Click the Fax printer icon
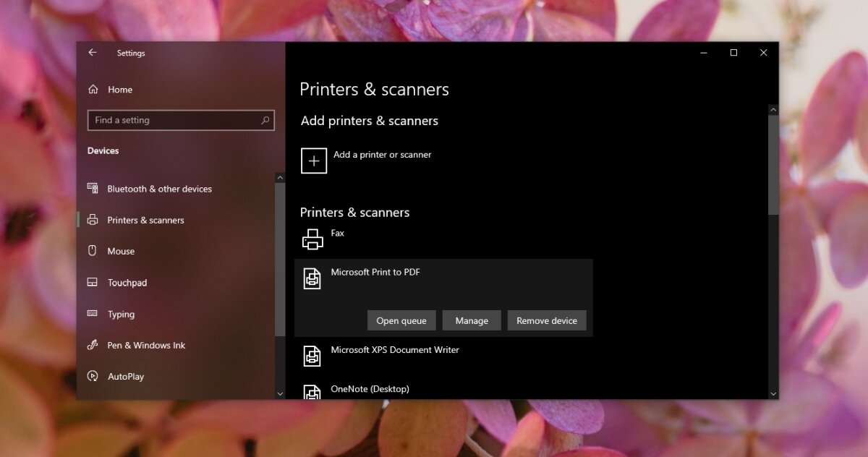Image resolution: width=868 pixels, height=457 pixels. click(312, 238)
